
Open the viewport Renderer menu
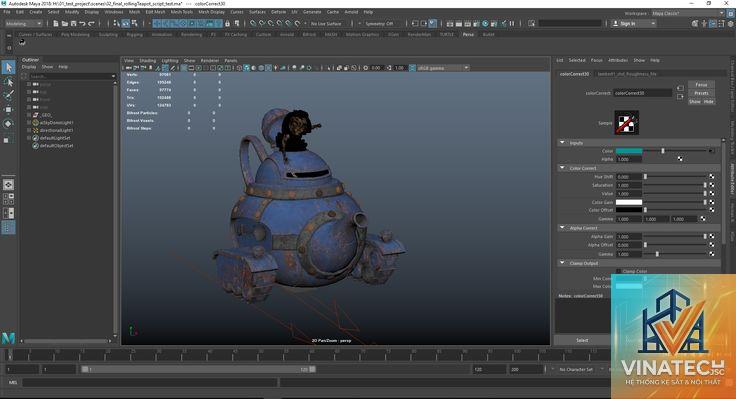click(x=210, y=61)
